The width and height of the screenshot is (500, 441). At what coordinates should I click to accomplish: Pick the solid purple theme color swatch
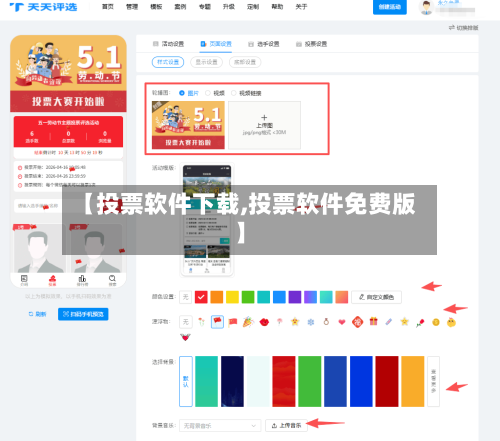point(295,297)
